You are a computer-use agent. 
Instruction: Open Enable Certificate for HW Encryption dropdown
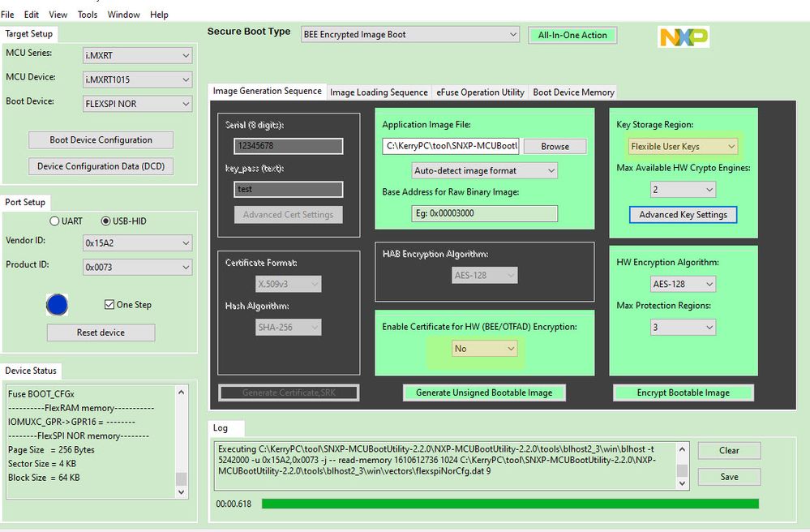coord(484,349)
